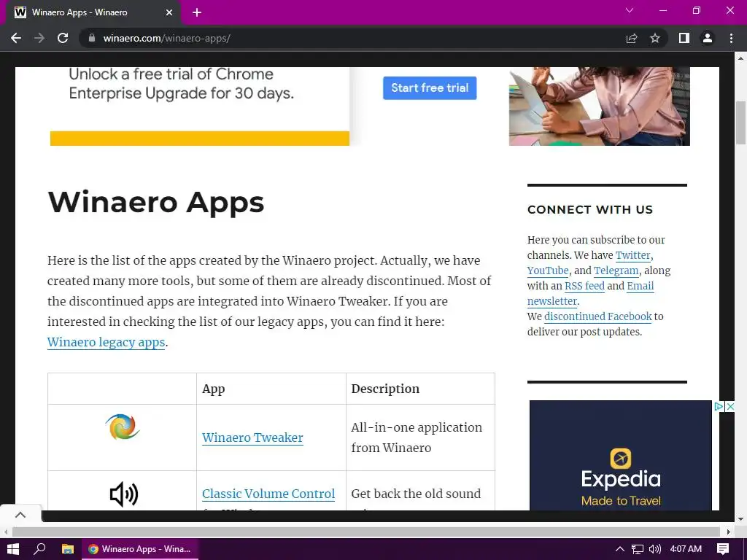
Task: Open the Classic Volume Control link
Action: click(x=268, y=494)
